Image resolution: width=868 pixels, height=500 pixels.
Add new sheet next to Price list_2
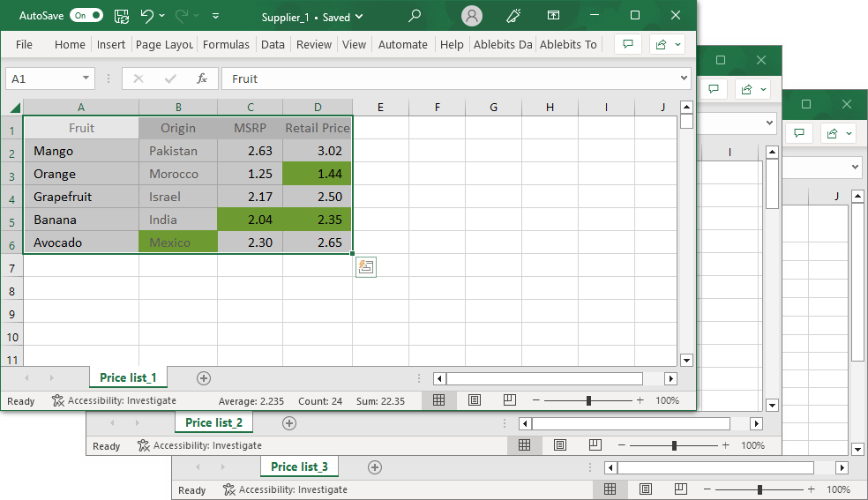coord(289,423)
